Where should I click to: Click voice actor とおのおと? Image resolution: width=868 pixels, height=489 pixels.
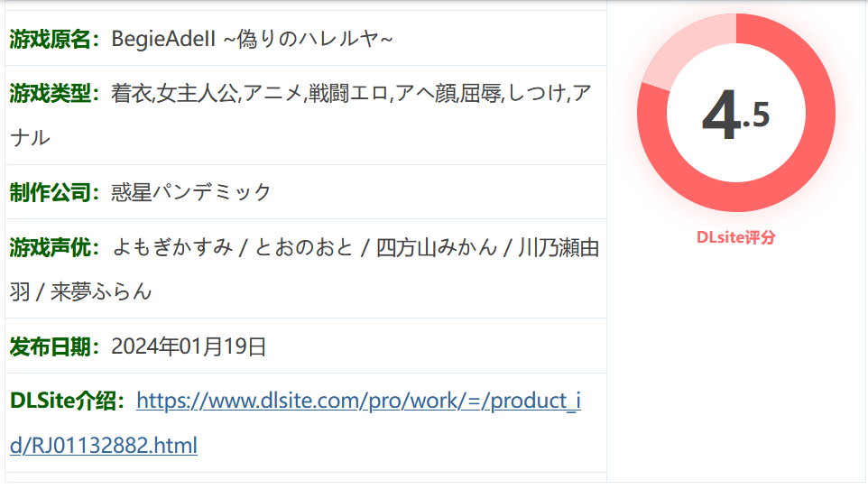point(303,247)
